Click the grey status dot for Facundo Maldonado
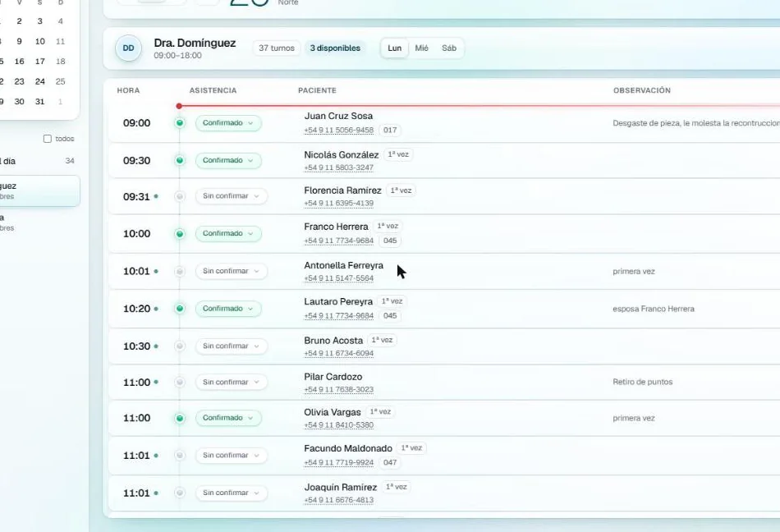 180,456
